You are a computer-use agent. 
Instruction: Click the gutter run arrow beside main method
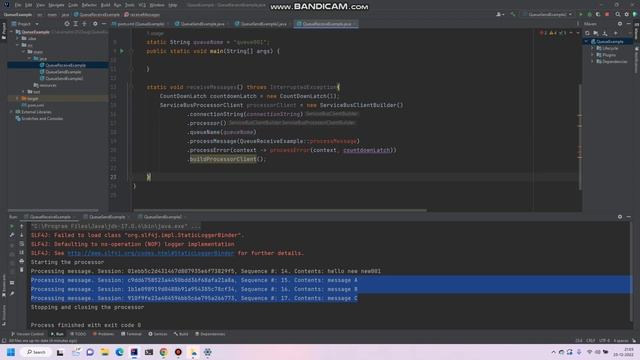122,51
